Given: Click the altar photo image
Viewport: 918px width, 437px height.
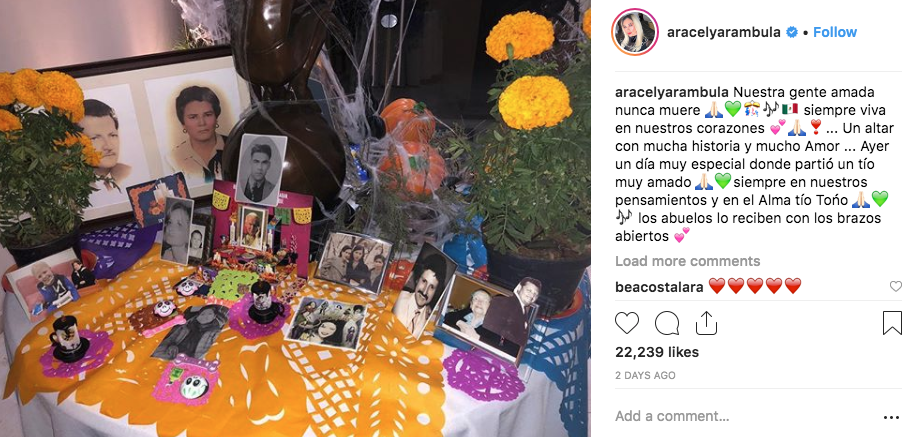Looking at the screenshot, I should pos(295,218).
